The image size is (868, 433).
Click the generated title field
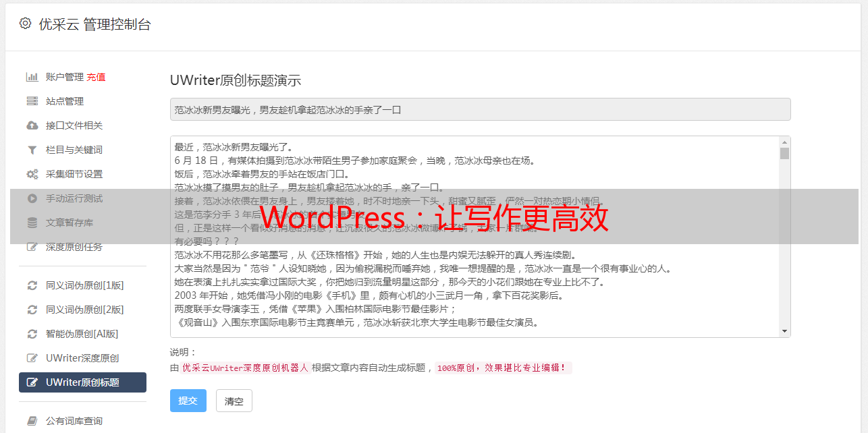point(480,109)
